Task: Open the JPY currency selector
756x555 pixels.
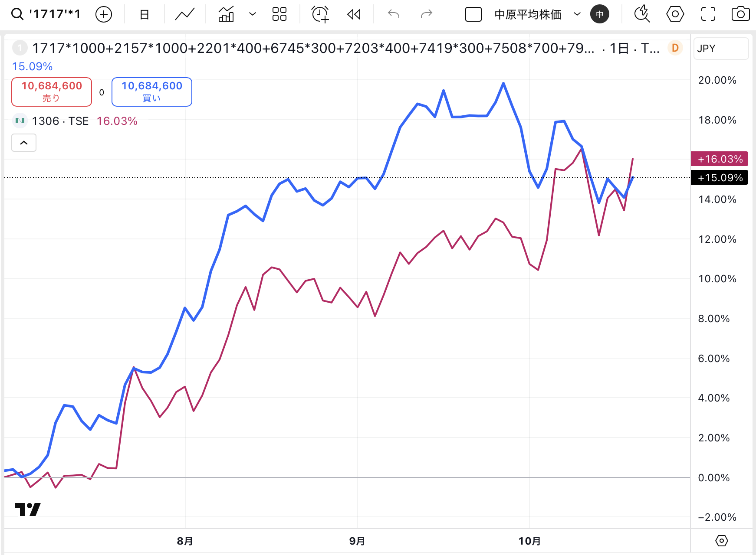Action: coord(720,49)
